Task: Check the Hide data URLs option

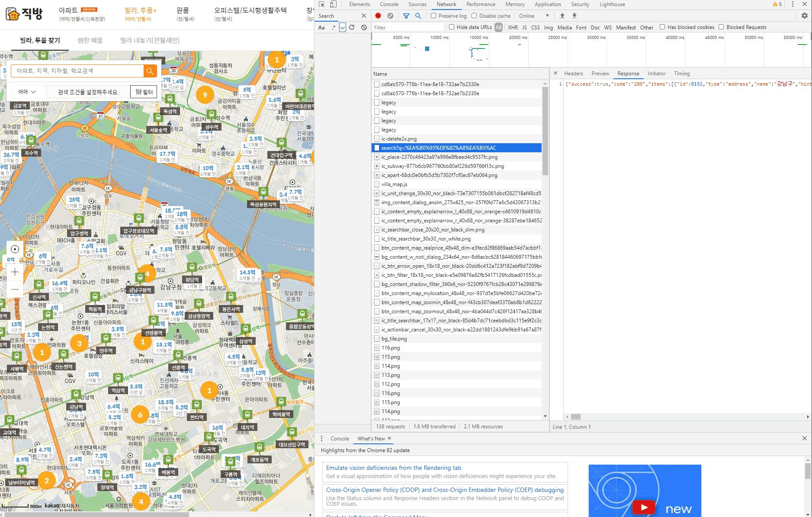Action: point(452,27)
